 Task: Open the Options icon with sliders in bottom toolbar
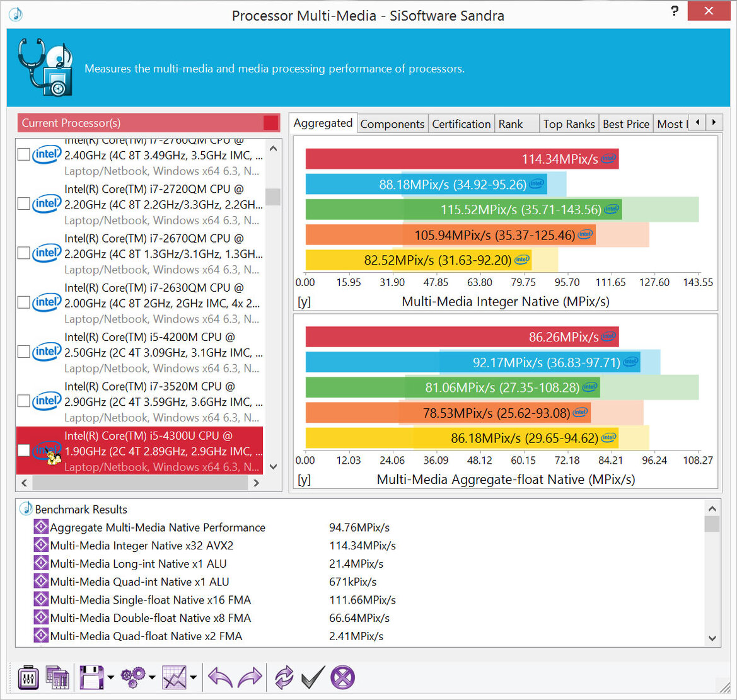click(28, 677)
